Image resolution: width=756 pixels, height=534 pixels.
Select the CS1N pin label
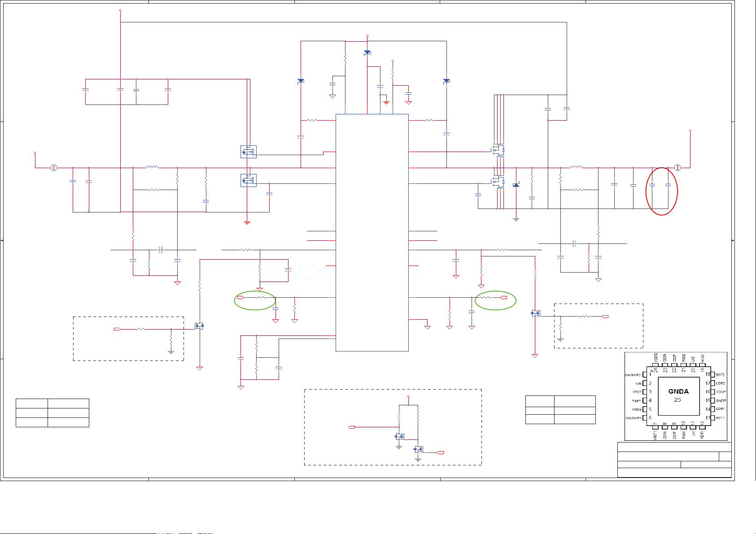pos(665,434)
